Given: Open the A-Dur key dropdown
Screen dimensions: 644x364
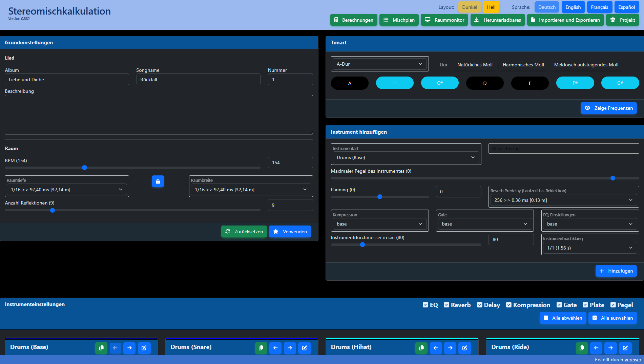Looking at the screenshot, I should point(380,64).
